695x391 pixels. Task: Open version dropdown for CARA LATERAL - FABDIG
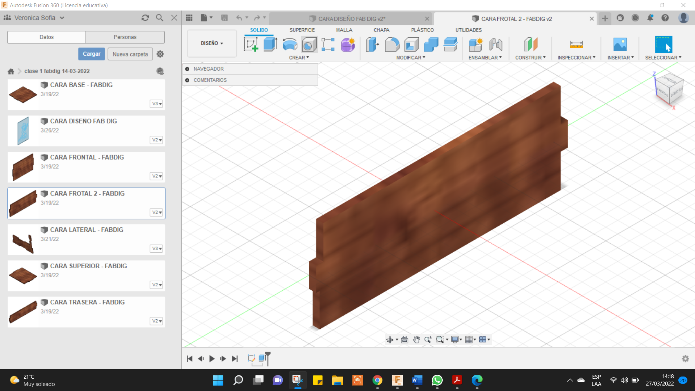click(x=157, y=249)
